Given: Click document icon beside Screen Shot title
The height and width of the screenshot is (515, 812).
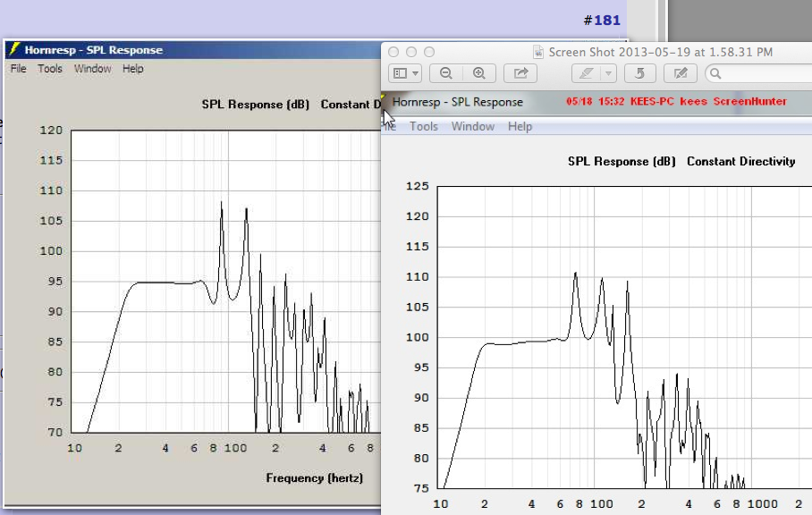Looking at the screenshot, I should (x=538, y=52).
